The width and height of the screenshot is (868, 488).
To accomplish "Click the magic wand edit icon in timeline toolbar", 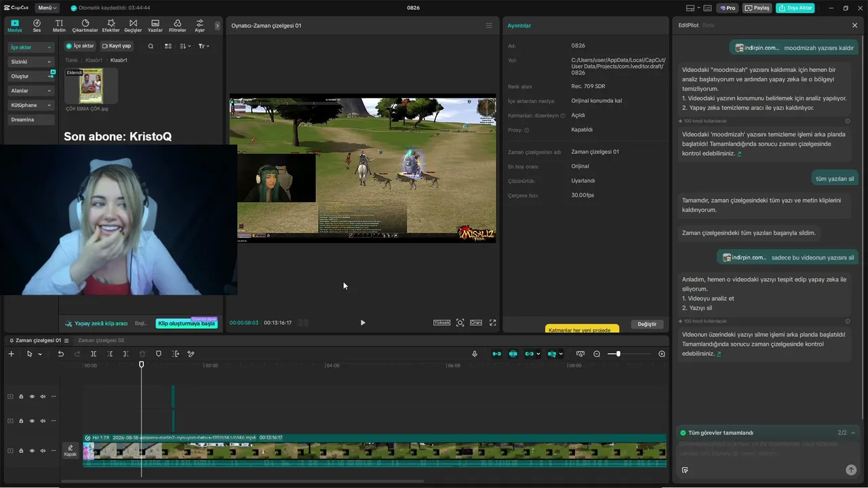I will [x=191, y=354].
